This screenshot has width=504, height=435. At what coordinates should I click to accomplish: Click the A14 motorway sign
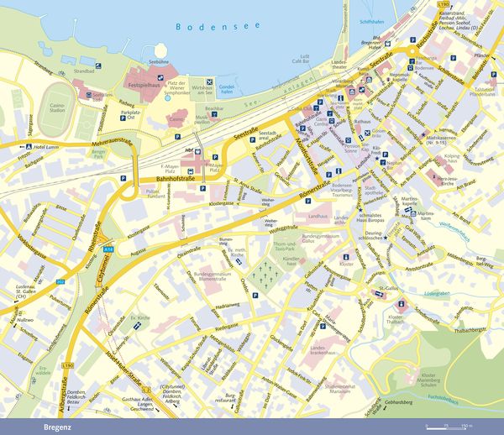(x=108, y=249)
